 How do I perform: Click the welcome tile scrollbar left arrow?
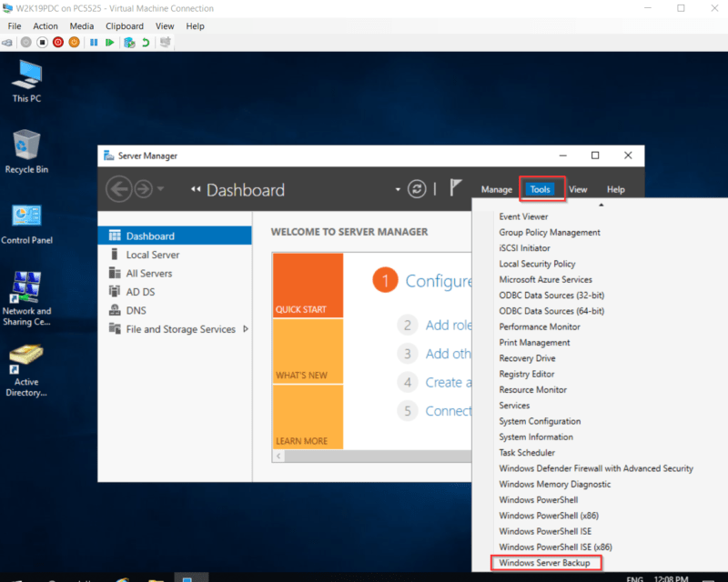(x=278, y=457)
